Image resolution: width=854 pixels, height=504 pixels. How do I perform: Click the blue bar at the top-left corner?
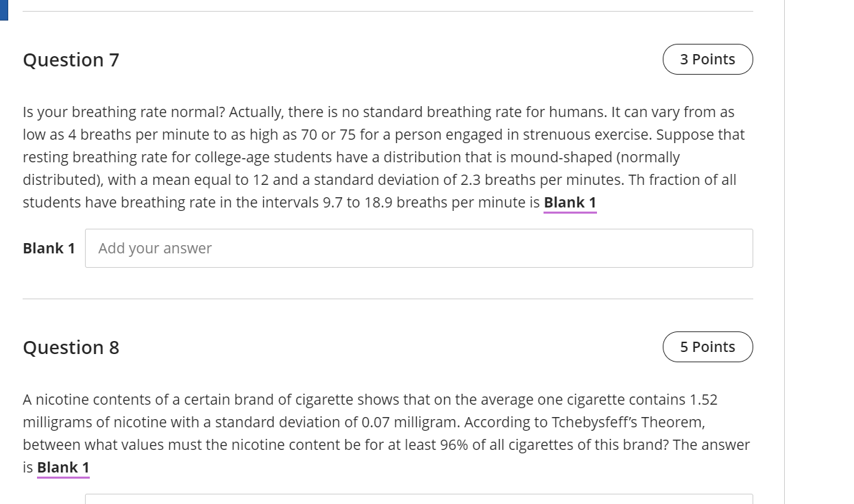click(x=3, y=10)
